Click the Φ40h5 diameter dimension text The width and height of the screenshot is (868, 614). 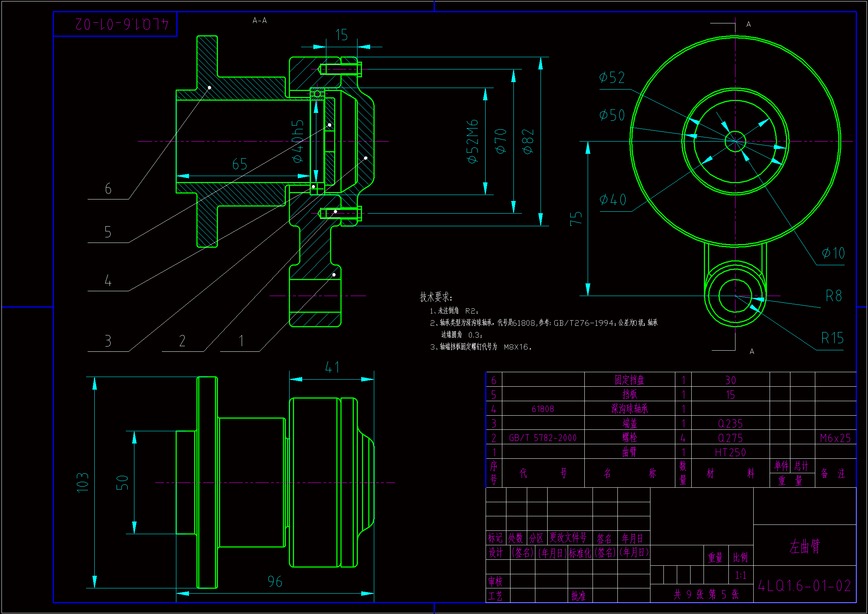298,142
